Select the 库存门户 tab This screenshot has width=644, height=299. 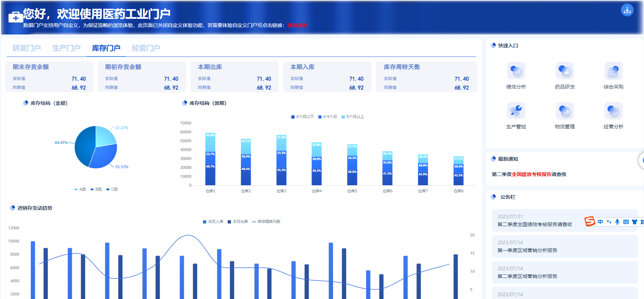[106, 48]
